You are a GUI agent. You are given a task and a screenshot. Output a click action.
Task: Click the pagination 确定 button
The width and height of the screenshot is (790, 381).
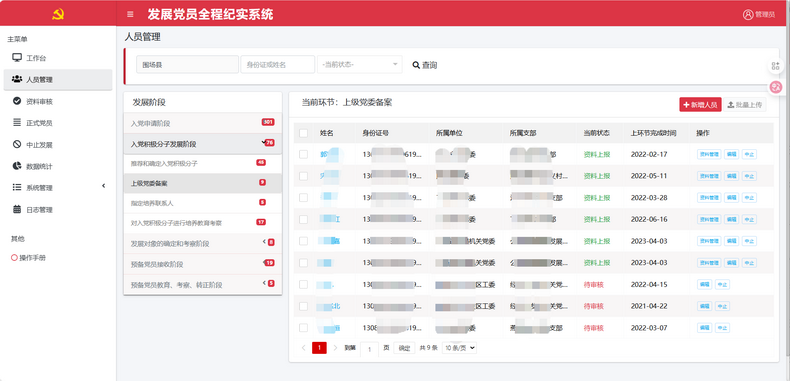pos(405,348)
